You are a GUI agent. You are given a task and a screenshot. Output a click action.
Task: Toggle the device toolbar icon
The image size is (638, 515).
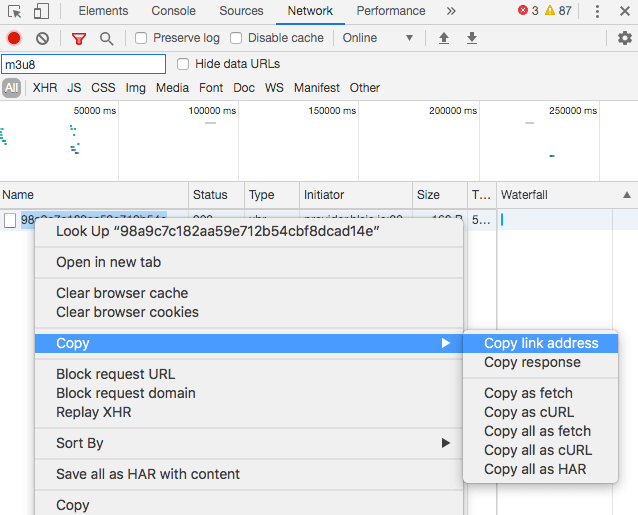[x=41, y=11]
